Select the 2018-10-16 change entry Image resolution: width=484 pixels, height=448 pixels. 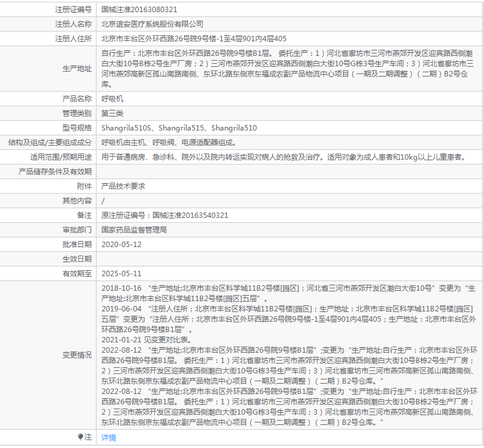[x=288, y=293]
